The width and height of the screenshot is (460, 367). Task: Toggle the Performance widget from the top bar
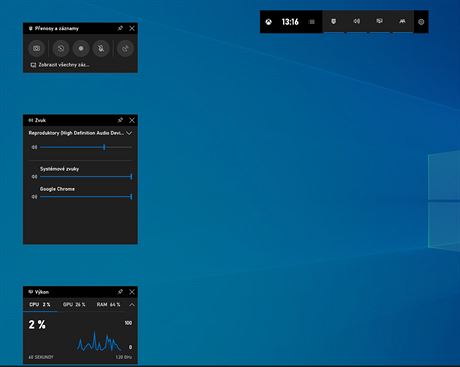tap(379, 21)
